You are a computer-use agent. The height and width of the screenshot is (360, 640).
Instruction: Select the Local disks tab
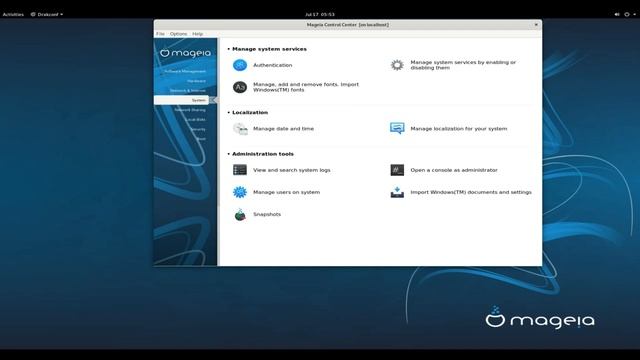(x=195, y=120)
